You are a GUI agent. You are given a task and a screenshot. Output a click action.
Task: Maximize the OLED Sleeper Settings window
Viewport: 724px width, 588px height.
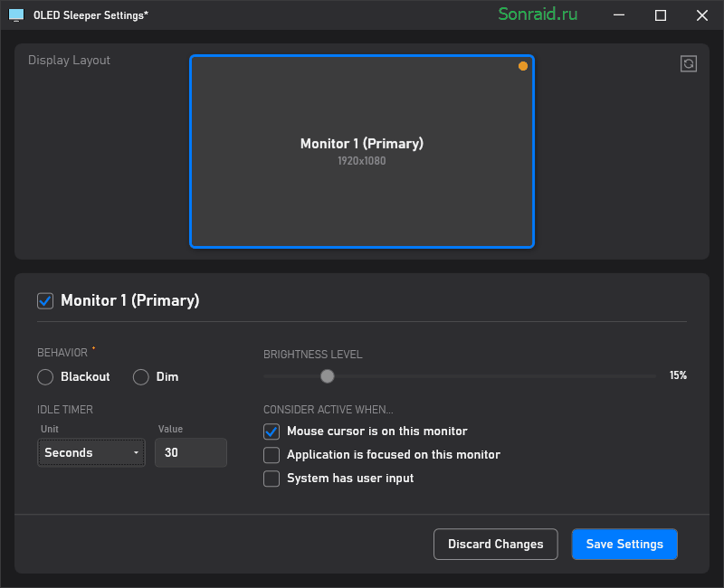(x=661, y=15)
